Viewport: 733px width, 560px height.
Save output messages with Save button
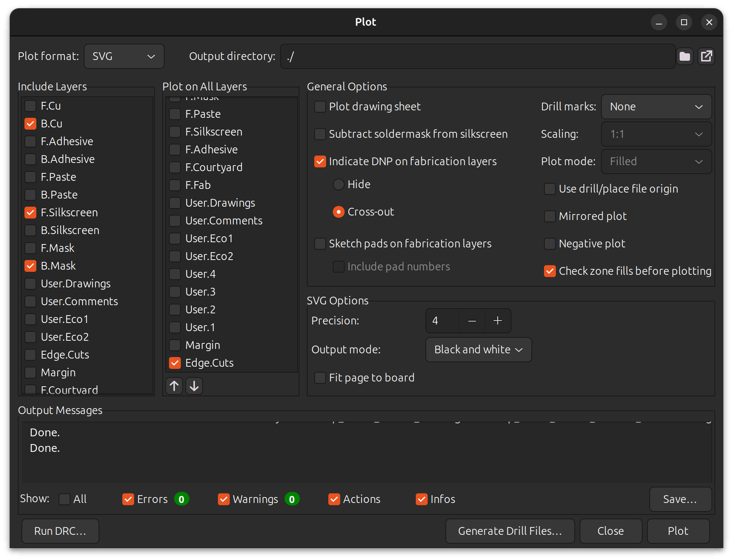680,499
